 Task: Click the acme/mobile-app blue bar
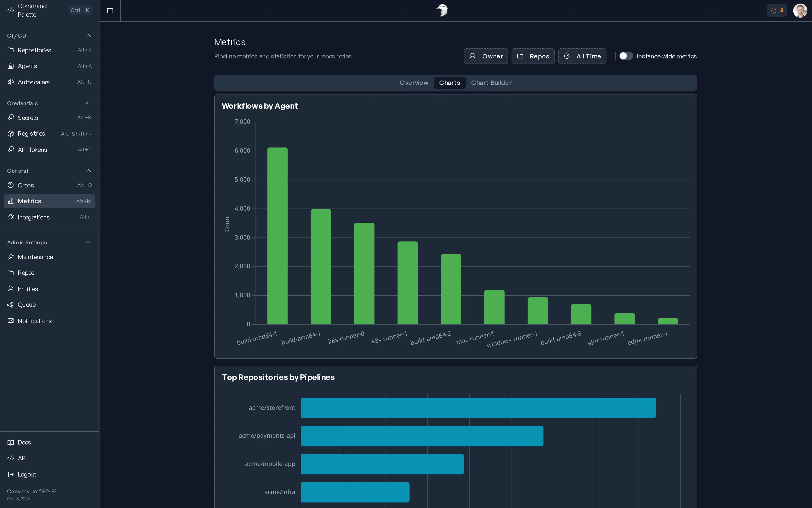tap(382, 464)
